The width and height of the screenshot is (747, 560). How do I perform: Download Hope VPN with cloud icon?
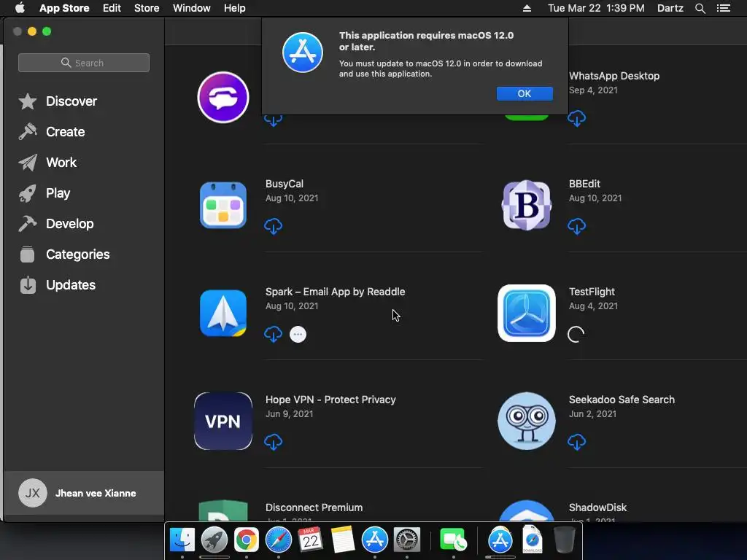tap(273, 442)
